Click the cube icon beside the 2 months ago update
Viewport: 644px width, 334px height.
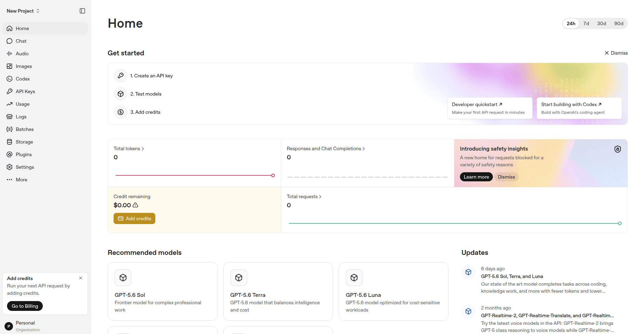click(468, 311)
